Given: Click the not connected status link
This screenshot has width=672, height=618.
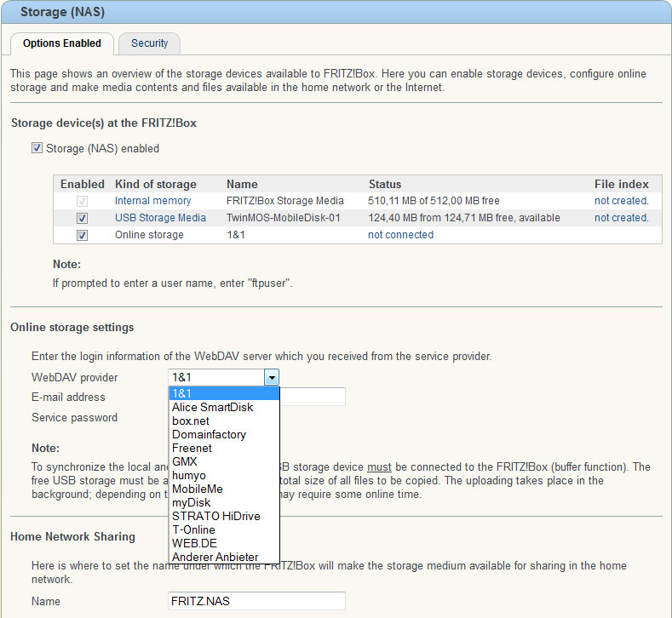Looking at the screenshot, I should [x=400, y=235].
